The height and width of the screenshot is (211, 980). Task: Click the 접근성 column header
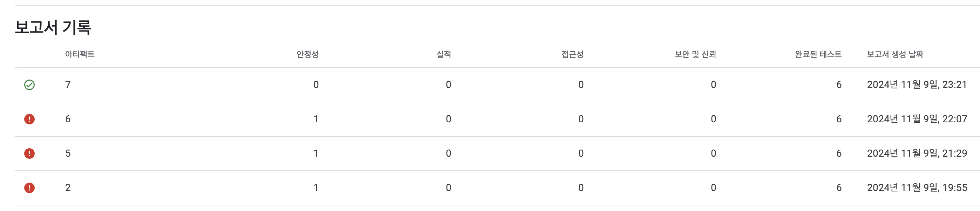pos(573,54)
